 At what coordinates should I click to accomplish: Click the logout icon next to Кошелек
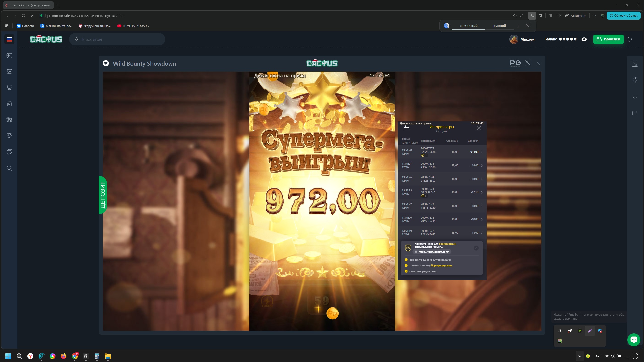pyautogui.click(x=630, y=39)
